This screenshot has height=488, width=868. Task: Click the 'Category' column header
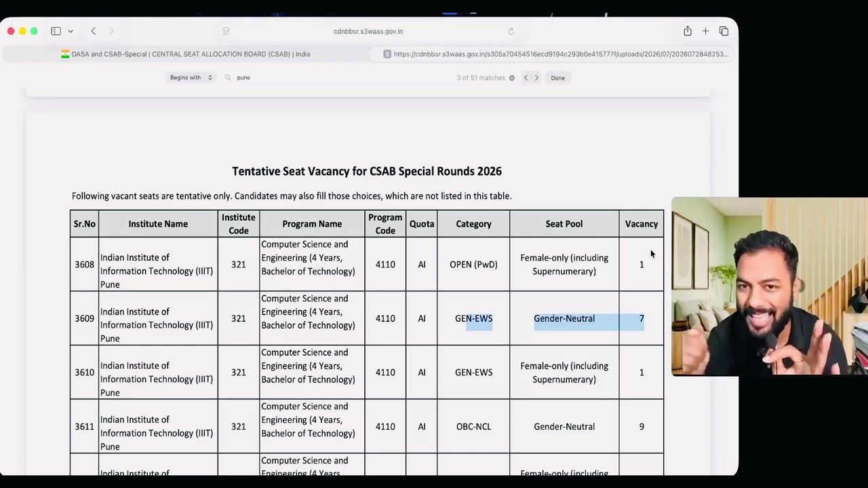(x=473, y=224)
